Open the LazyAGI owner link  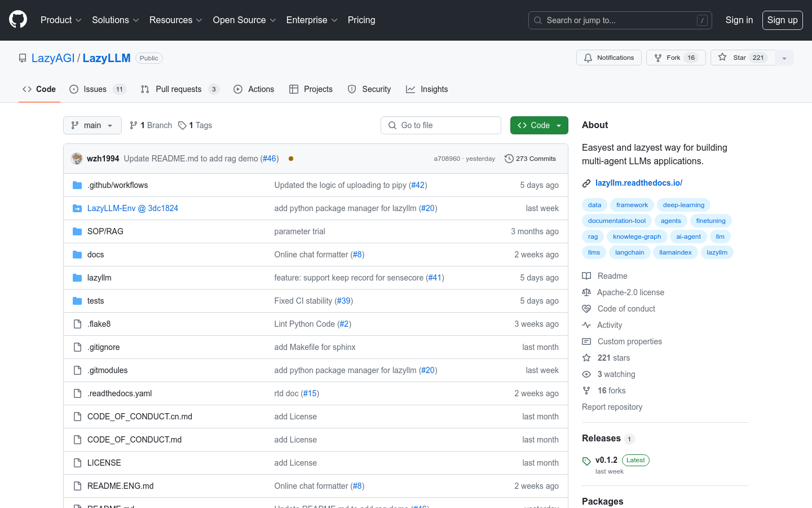pos(53,58)
